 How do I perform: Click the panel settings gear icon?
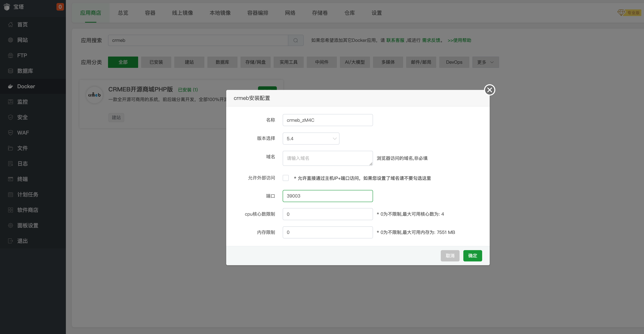pos(11,225)
